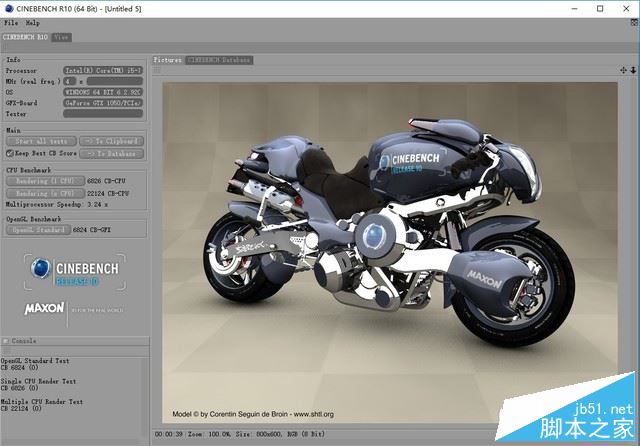640x446 pixels.
Task: Click the MAXON logo in sidebar
Action: tap(44, 308)
